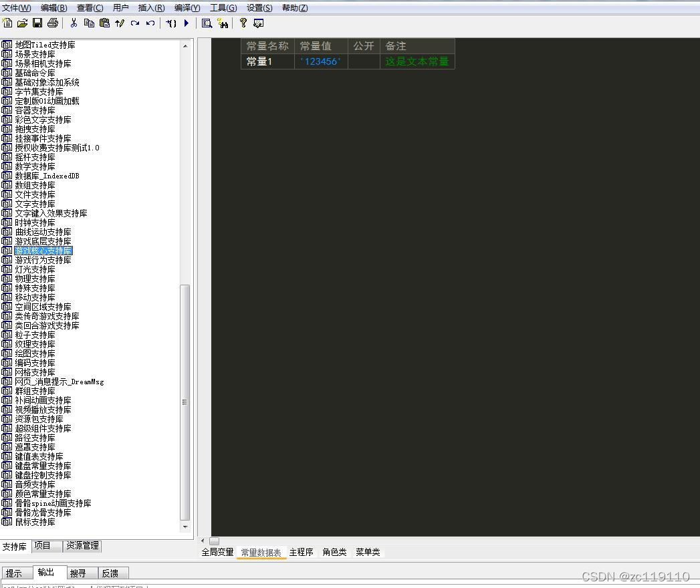Open the 用户 menu
The width and height of the screenshot is (700, 588).
coord(120,8)
